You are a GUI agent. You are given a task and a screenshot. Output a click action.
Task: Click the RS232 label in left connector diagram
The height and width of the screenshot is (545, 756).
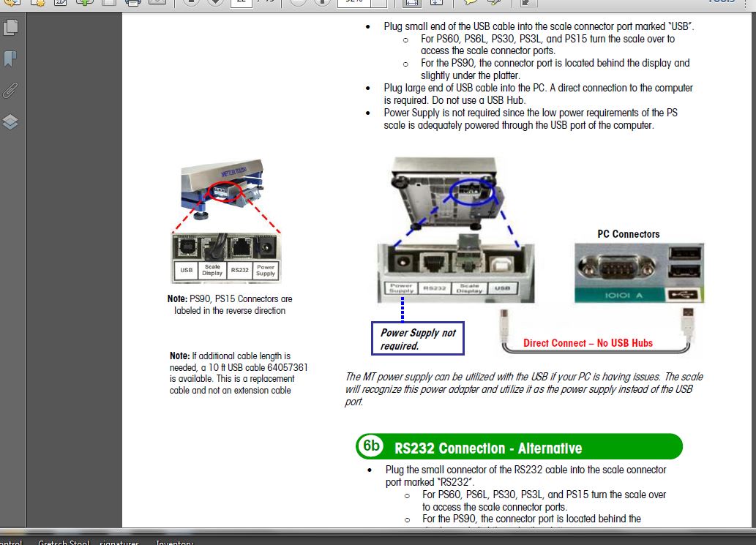coord(239,270)
